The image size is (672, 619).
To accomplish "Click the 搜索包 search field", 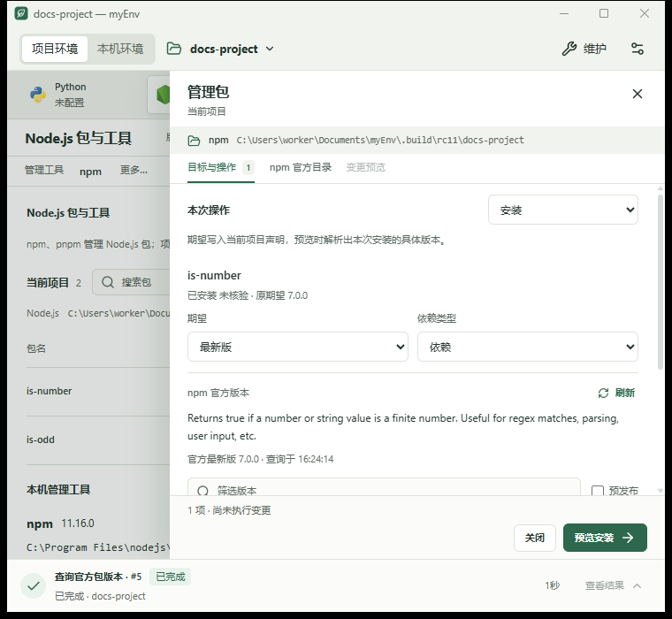I will click(x=131, y=282).
